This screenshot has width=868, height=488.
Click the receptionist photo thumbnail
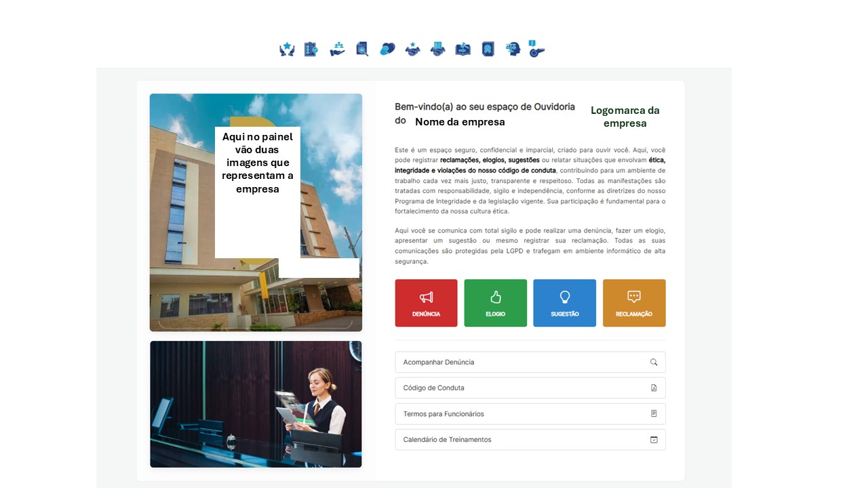click(256, 404)
